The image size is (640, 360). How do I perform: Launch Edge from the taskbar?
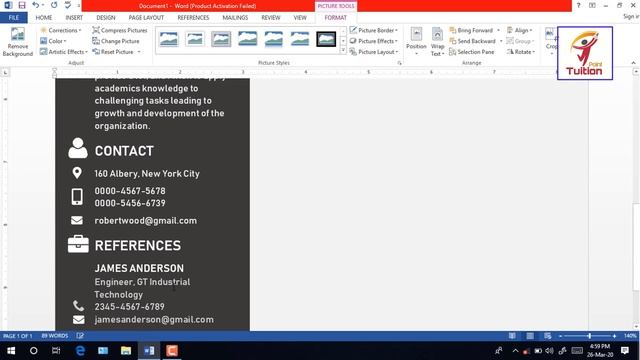[80, 351]
